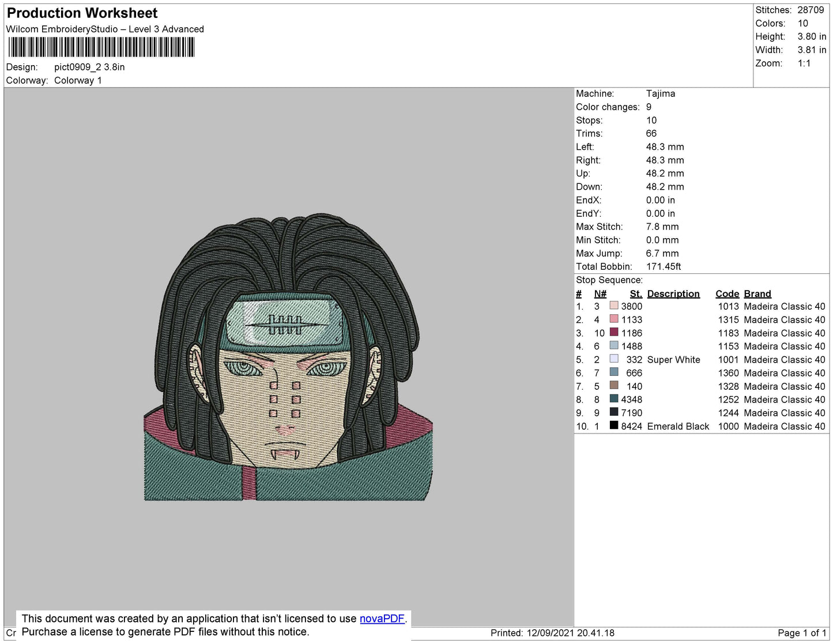Select the swatch next to stitch count 7190
This screenshot has height=644, width=833.
[x=614, y=412]
